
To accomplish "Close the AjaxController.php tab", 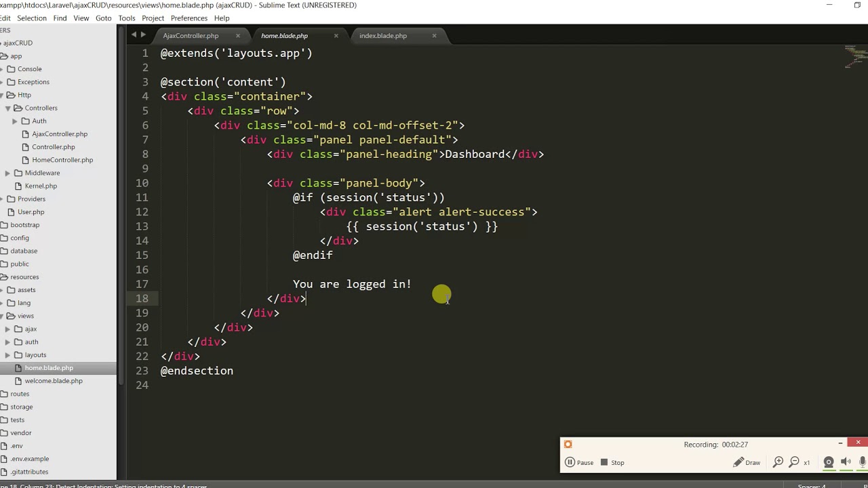I will (238, 35).
